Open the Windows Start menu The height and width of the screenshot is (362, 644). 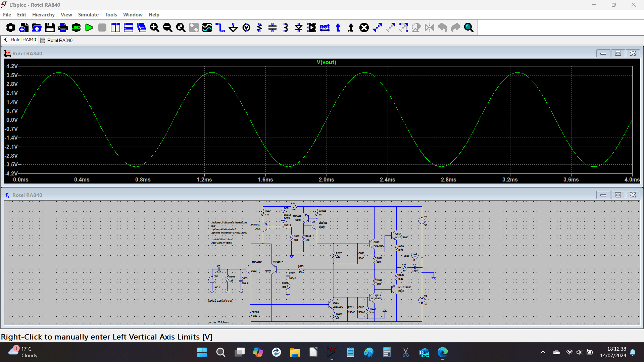tap(202, 352)
